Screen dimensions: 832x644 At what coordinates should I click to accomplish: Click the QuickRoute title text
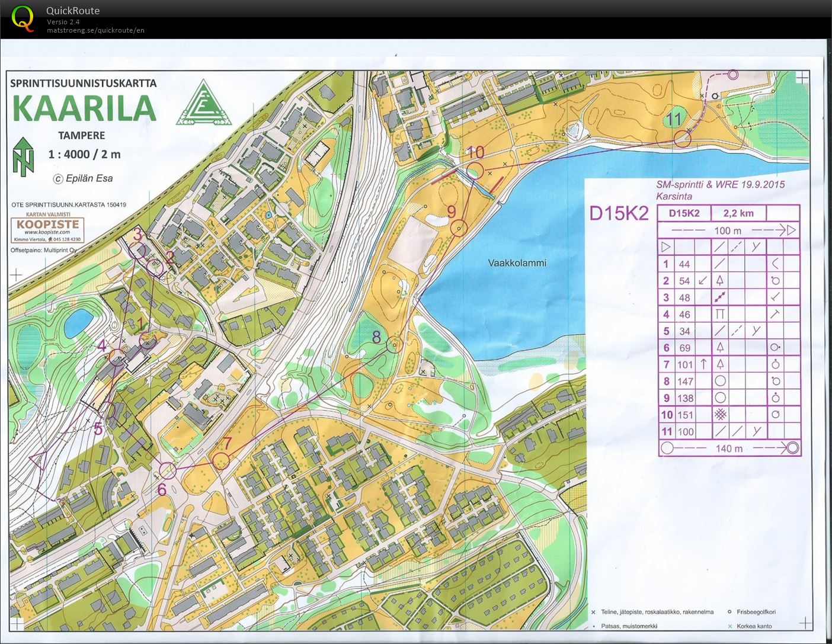click(73, 11)
